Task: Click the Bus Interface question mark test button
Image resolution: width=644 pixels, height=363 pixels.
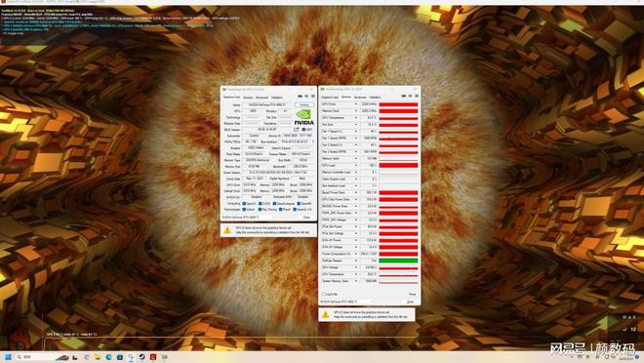Action: click(x=313, y=141)
